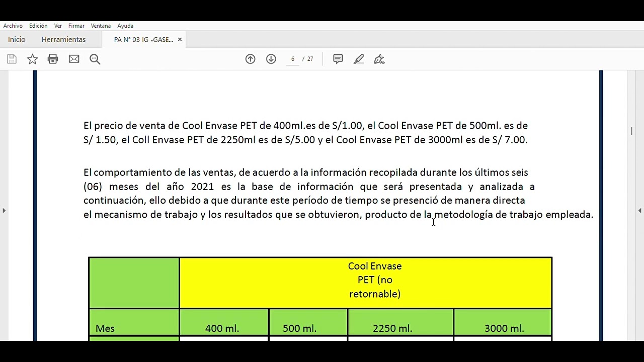Go to the next page arrow
This screenshot has width=644, height=362.
point(271,59)
